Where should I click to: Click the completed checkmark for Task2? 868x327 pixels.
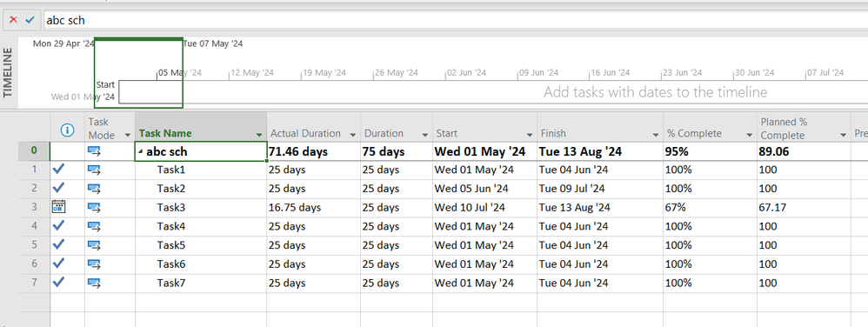coord(58,188)
